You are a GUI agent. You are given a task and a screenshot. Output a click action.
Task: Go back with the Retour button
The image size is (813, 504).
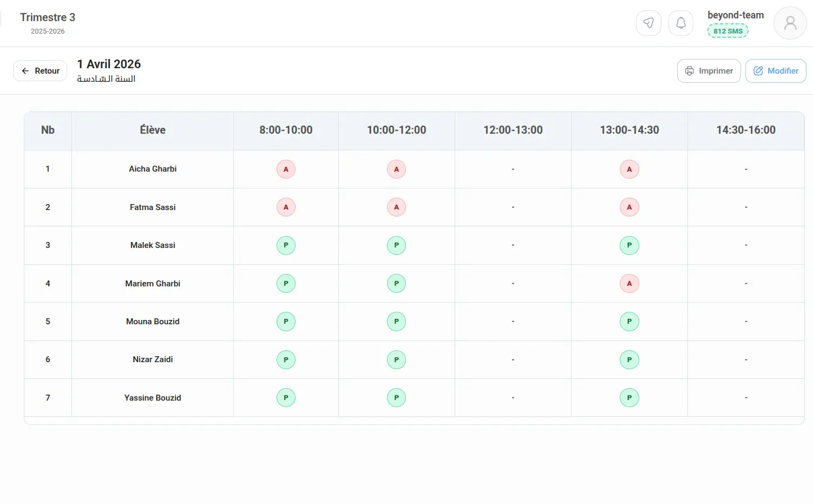40,71
